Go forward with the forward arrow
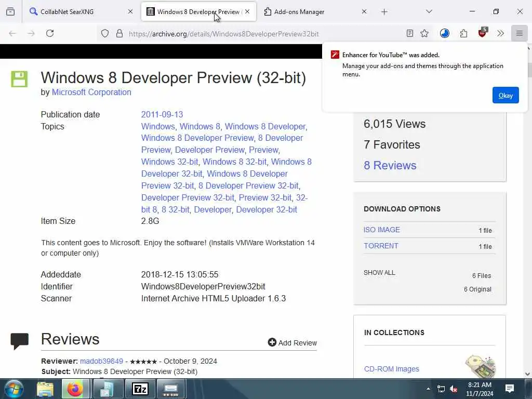The height and width of the screenshot is (399, 532). (31, 33)
